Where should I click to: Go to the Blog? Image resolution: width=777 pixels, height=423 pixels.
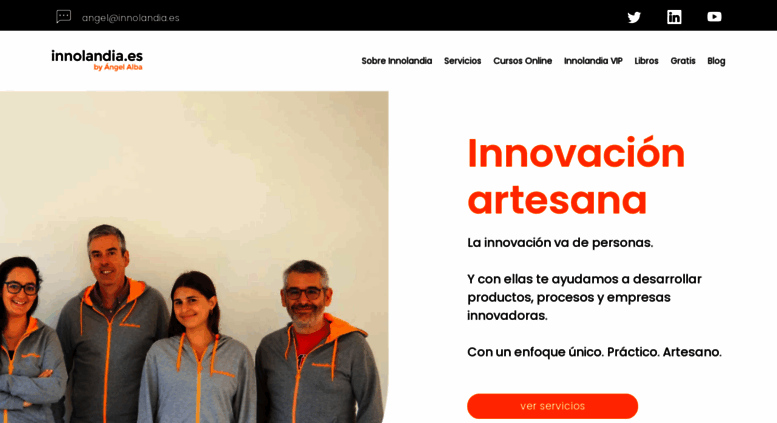716,61
